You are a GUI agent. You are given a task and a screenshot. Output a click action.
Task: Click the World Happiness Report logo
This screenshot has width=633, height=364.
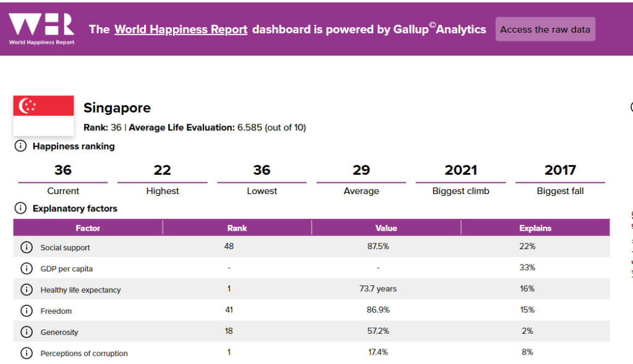tap(41, 28)
